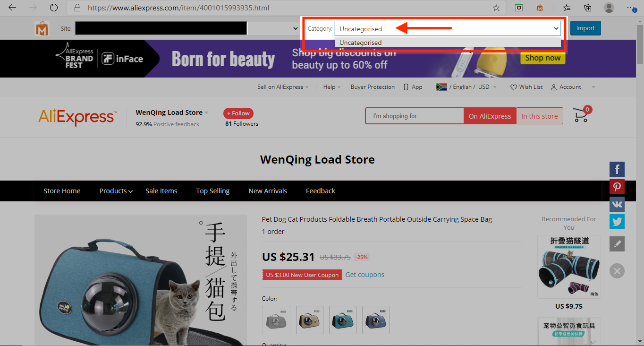Select the grey carrier color option

[276, 320]
